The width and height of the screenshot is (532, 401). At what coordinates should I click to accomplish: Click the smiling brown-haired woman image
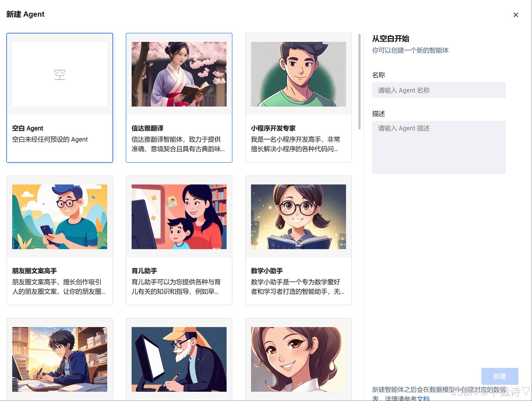299,359
